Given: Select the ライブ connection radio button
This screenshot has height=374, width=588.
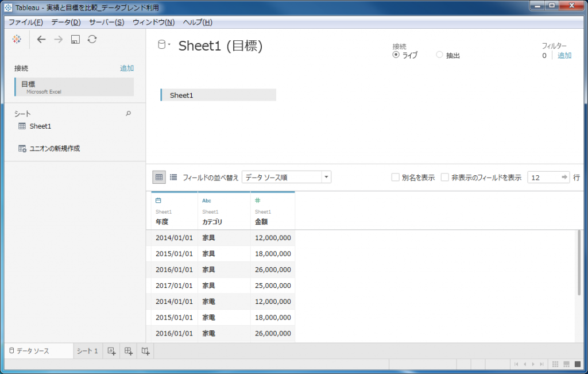Looking at the screenshot, I should click(396, 55).
